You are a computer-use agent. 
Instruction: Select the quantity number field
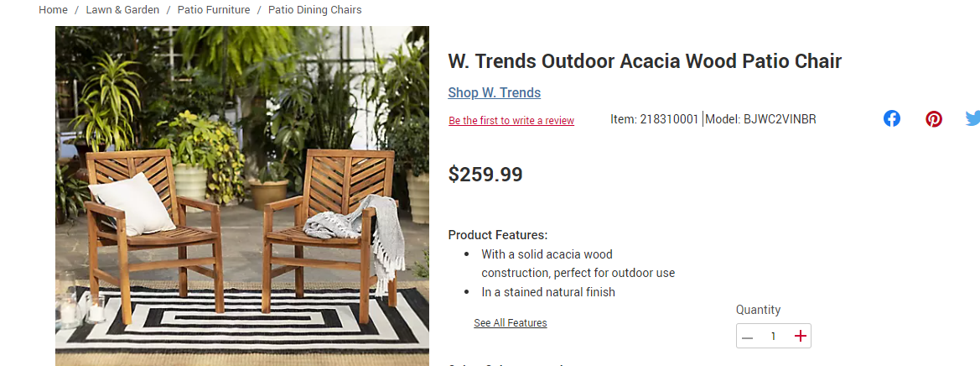(x=774, y=337)
